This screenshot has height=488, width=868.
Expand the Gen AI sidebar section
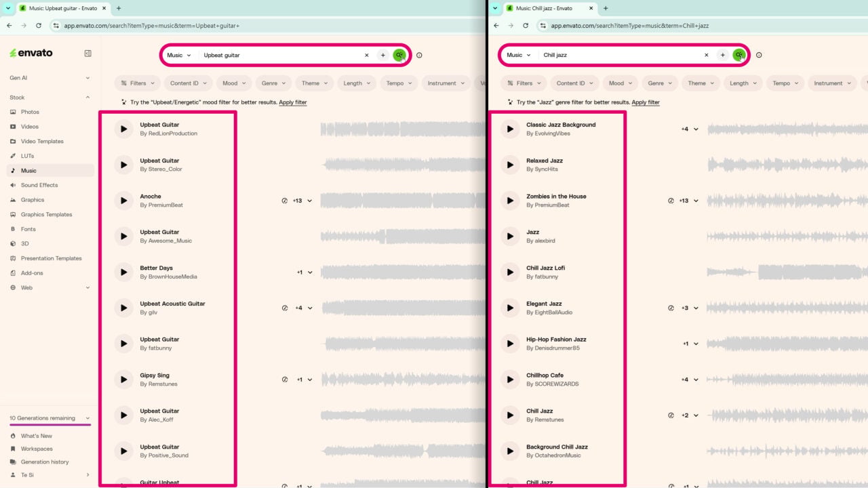50,78
